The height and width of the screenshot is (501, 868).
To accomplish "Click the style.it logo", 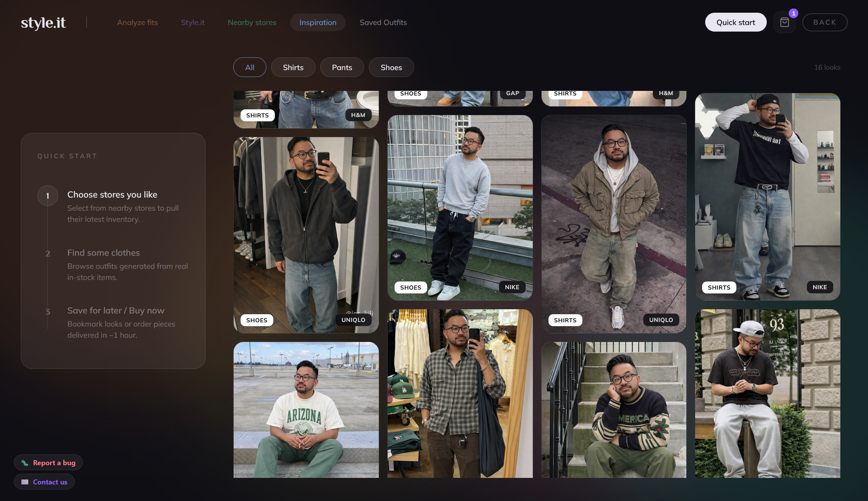I will (43, 22).
